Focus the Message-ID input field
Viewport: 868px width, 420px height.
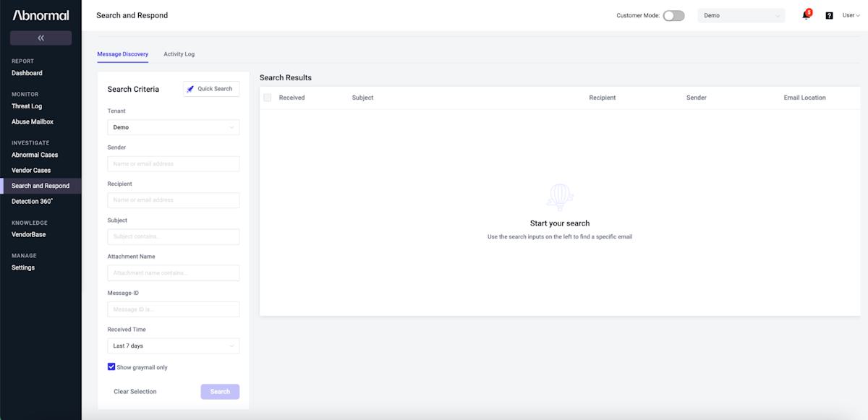pyautogui.click(x=174, y=309)
